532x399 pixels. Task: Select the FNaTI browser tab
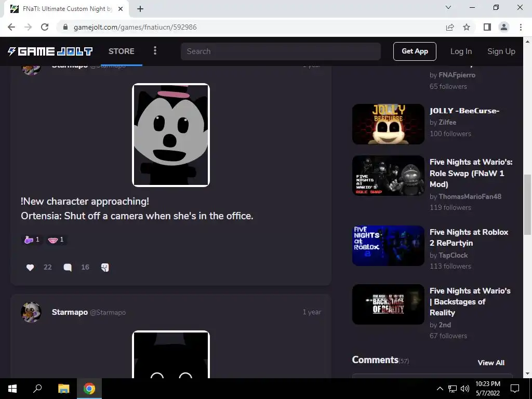coord(66,9)
